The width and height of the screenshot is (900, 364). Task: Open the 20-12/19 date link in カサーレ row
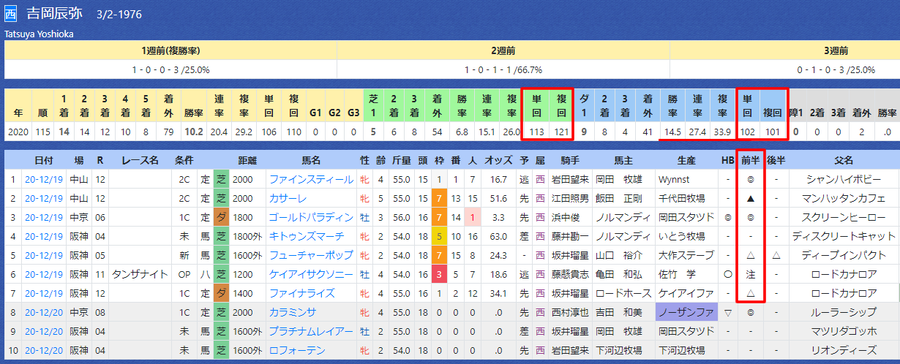coord(44,199)
